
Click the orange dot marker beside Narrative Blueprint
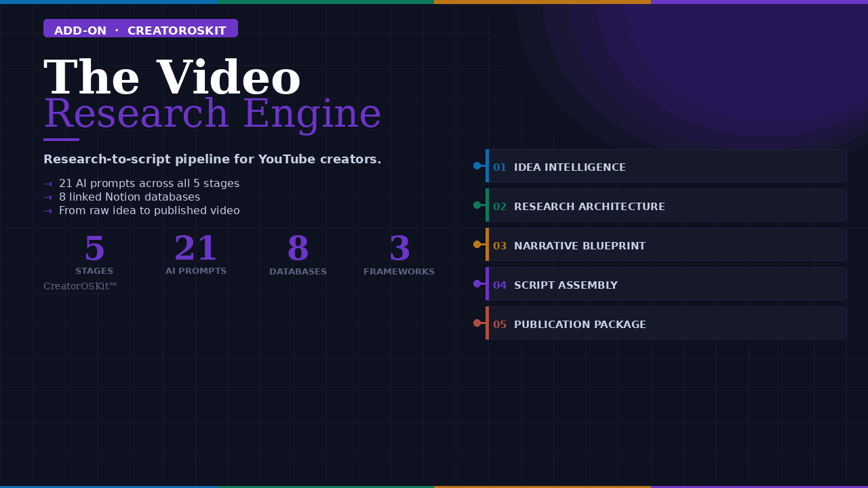[x=477, y=245]
